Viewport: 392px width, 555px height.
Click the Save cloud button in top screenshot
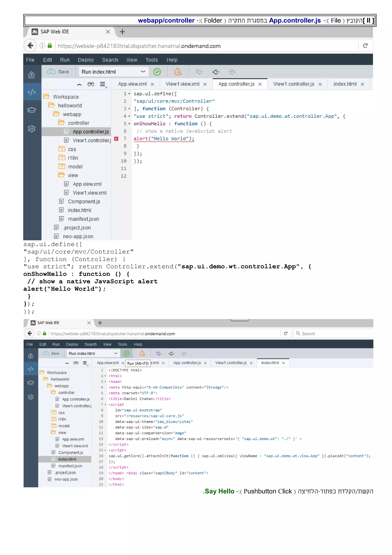pyautogui.click(x=58, y=72)
